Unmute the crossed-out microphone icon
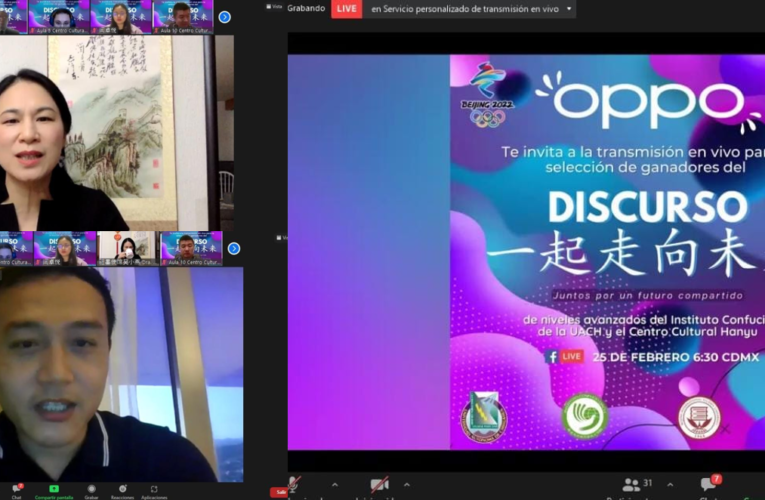This screenshot has height=500, width=765. click(x=294, y=485)
